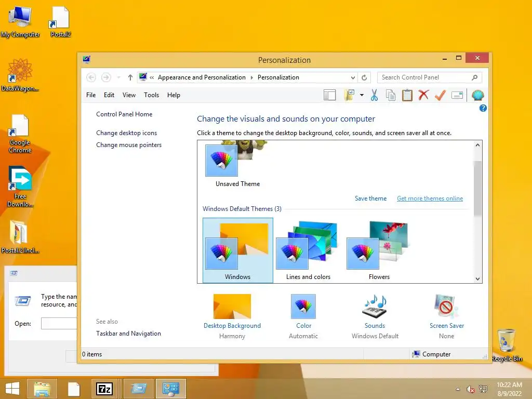Open the File menu
Screen dimensions: 532x399
91,95
